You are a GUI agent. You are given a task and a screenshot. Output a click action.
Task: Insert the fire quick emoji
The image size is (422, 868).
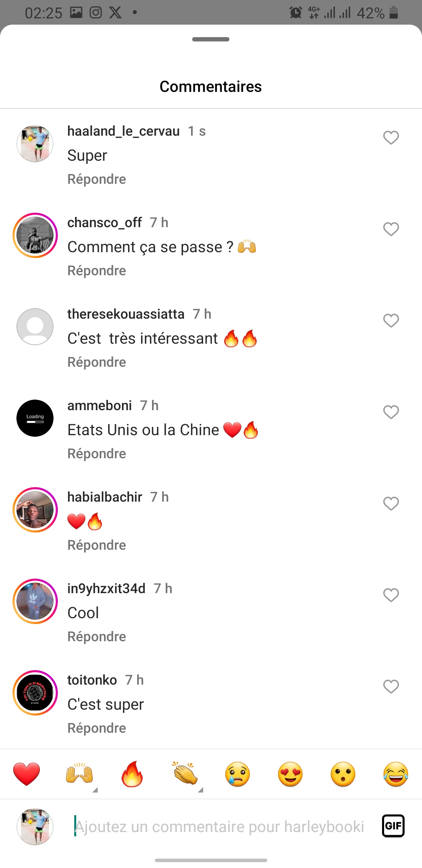[132, 774]
